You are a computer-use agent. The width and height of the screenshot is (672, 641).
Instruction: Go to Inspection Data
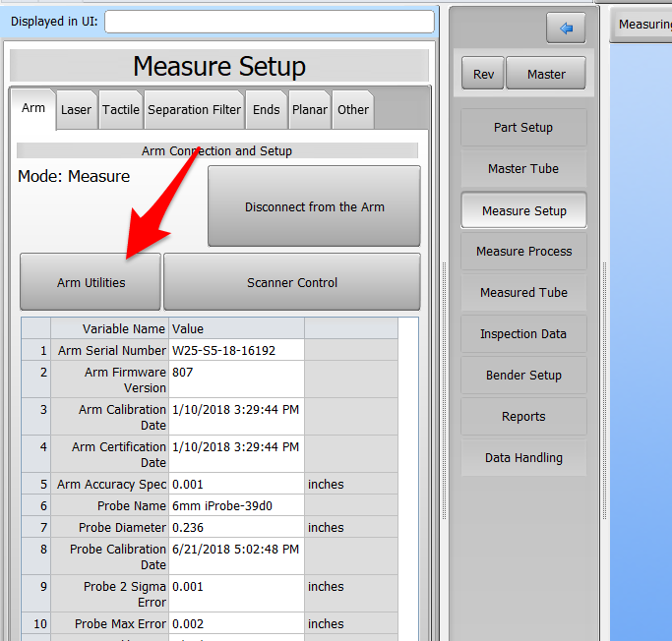[x=523, y=334]
